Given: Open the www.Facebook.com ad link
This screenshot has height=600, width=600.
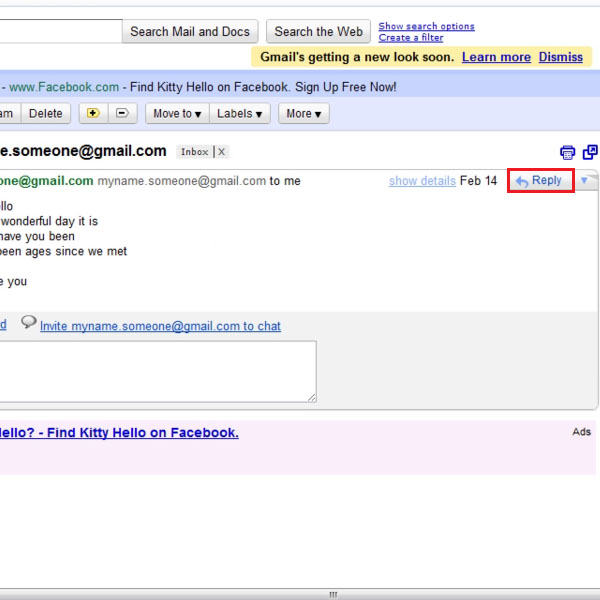Looking at the screenshot, I should click(x=64, y=87).
